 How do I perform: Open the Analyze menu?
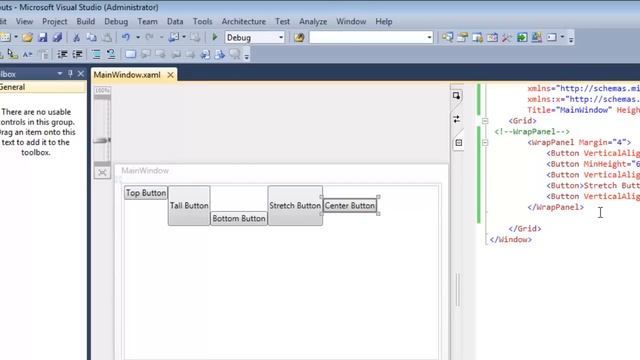click(313, 22)
